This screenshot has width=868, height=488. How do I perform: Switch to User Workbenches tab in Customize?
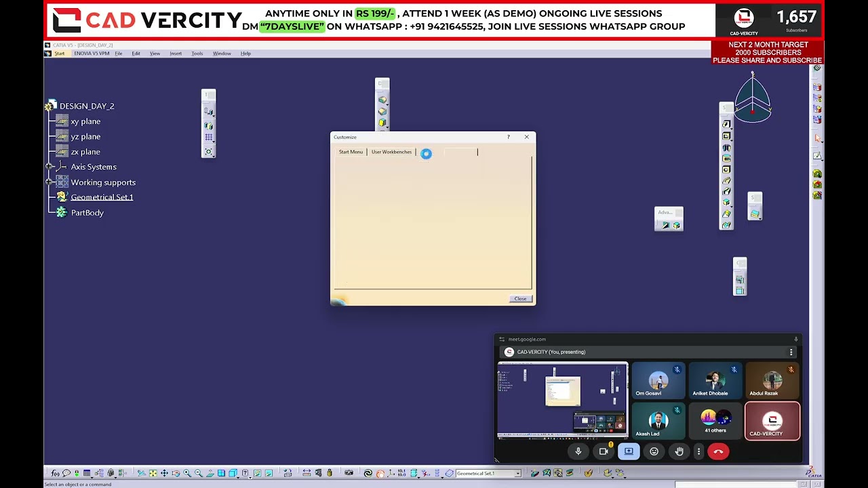pyautogui.click(x=391, y=152)
